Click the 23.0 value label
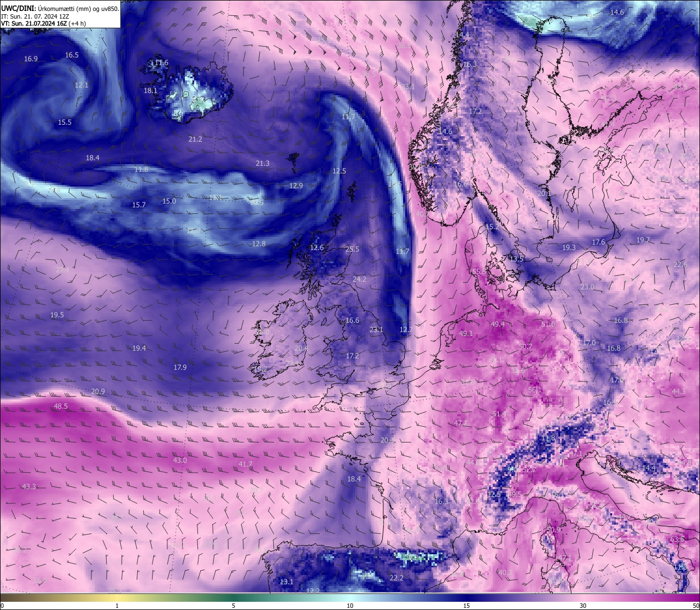 [x=587, y=287]
